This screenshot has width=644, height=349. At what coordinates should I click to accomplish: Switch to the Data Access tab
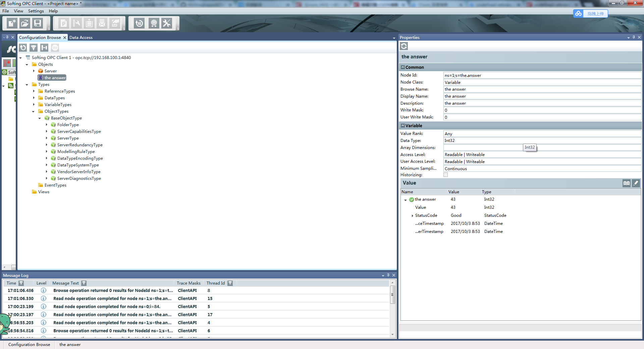[x=81, y=38]
